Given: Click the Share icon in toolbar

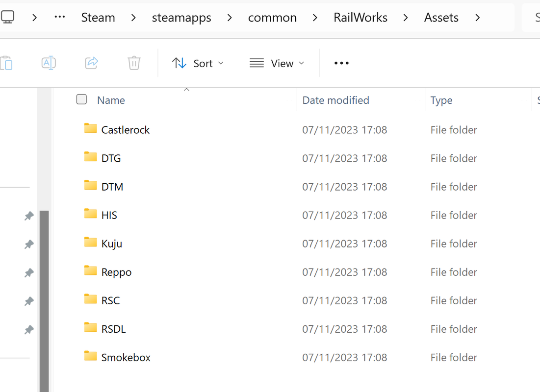Looking at the screenshot, I should [92, 63].
